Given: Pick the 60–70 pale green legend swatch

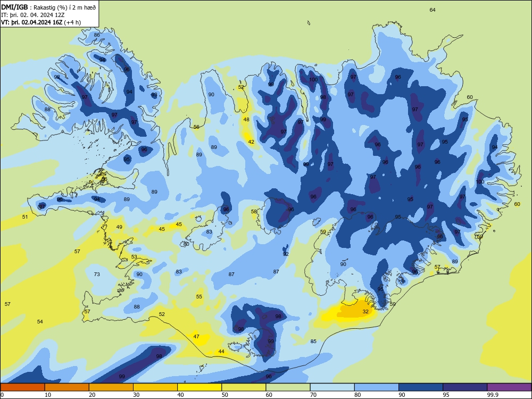Looking at the screenshot, I should (288, 387).
